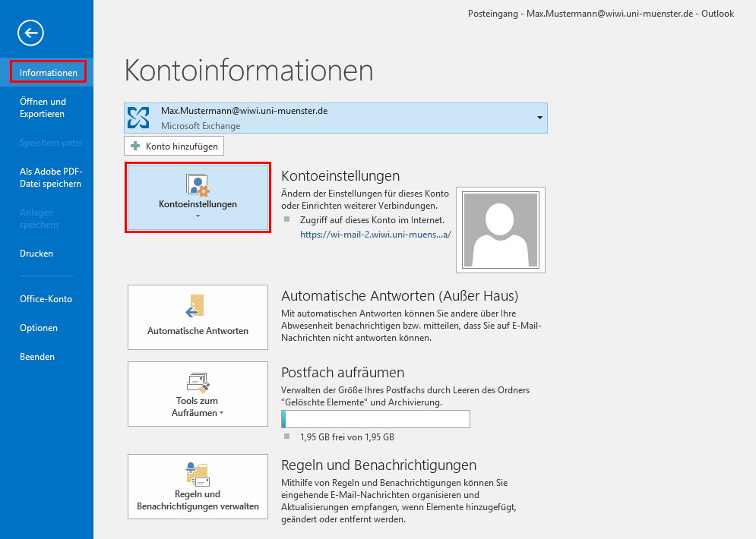Click the '1,95 GB frei von 1,95 GB' text
The height and width of the screenshot is (539, 756).
(x=347, y=437)
